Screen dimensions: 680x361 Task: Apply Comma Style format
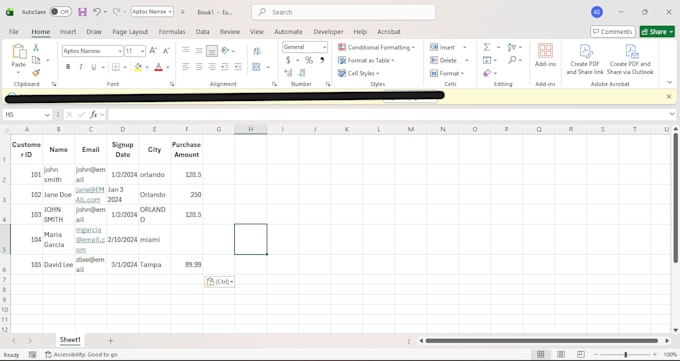click(x=322, y=60)
